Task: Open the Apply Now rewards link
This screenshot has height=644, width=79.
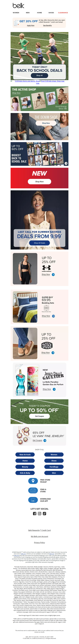Action: (x=31, y=25)
